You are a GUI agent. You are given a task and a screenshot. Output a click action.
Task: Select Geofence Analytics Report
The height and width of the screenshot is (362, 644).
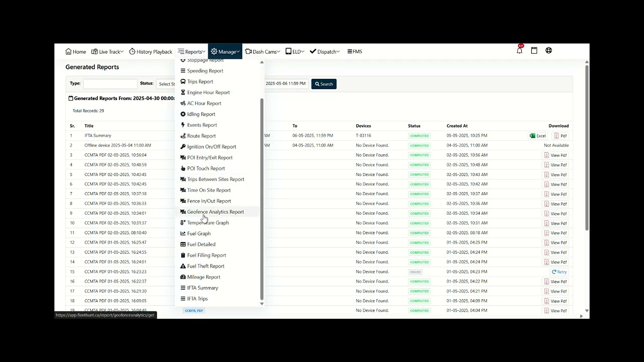[x=215, y=212]
